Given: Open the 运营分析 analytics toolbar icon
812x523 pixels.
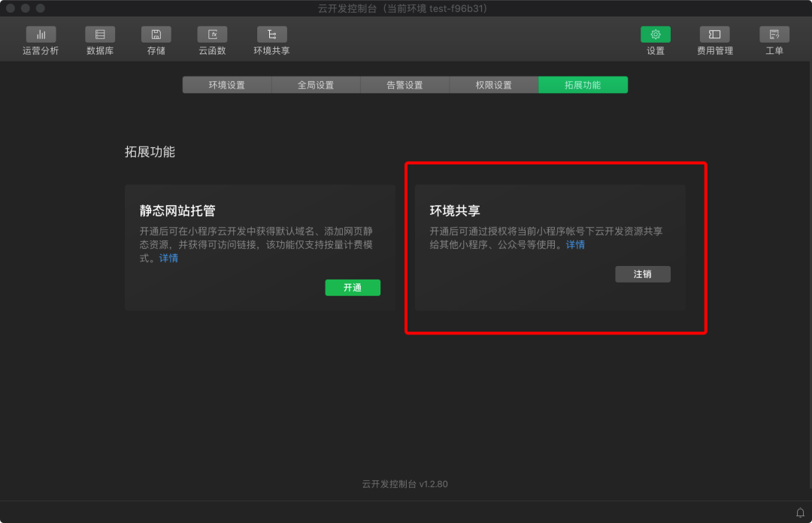Looking at the screenshot, I should 41,35.
